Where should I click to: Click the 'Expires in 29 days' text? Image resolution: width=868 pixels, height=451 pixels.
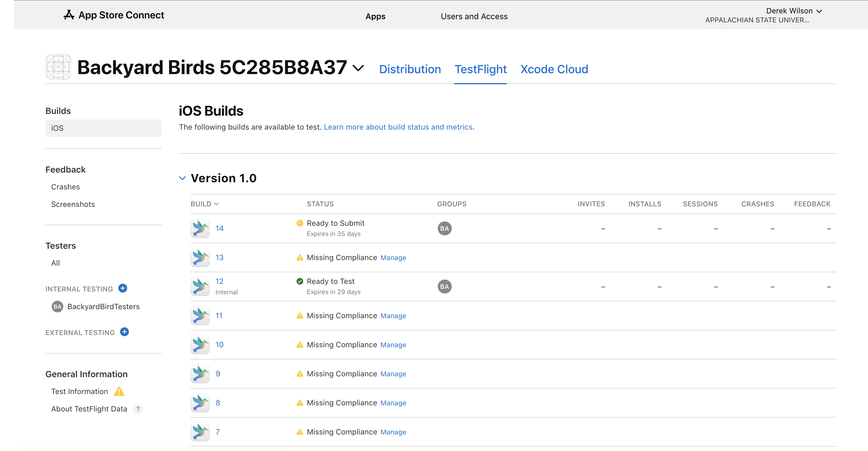(x=333, y=291)
